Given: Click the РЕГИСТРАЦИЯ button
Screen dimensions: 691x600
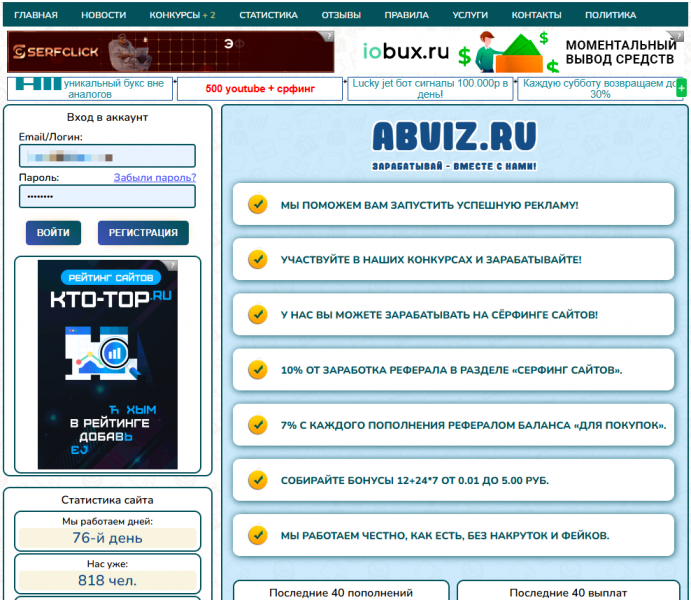Looking at the screenshot, I should click(143, 233).
